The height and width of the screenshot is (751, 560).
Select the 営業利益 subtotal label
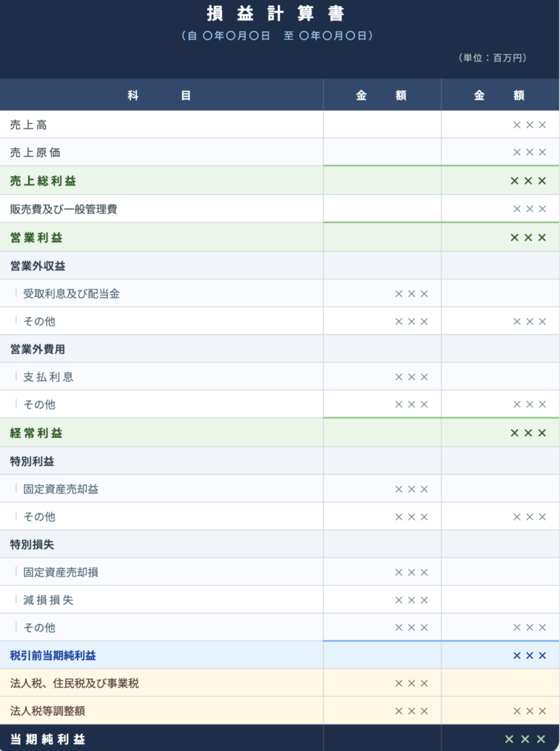coord(36,238)
